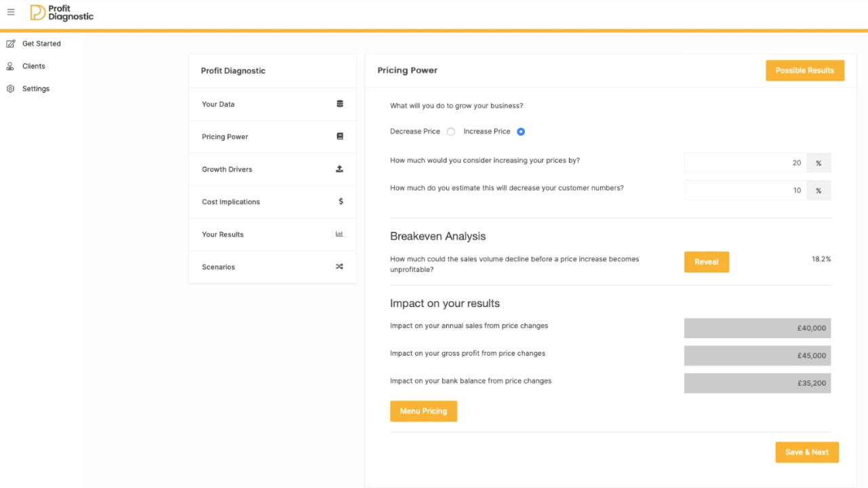The height and width of the screenshot is (488, 868).
Task: Click the Growth Drivers upload icon
Action: coord(340,169)
